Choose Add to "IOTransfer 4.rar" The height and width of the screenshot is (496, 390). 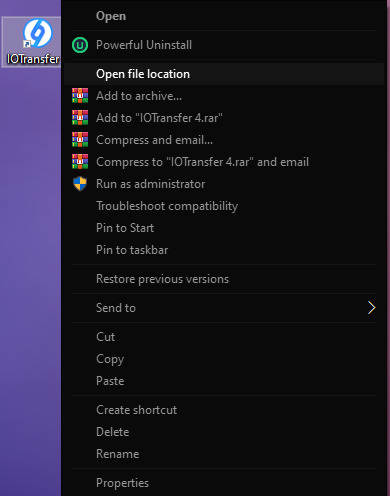pos(224,118)
